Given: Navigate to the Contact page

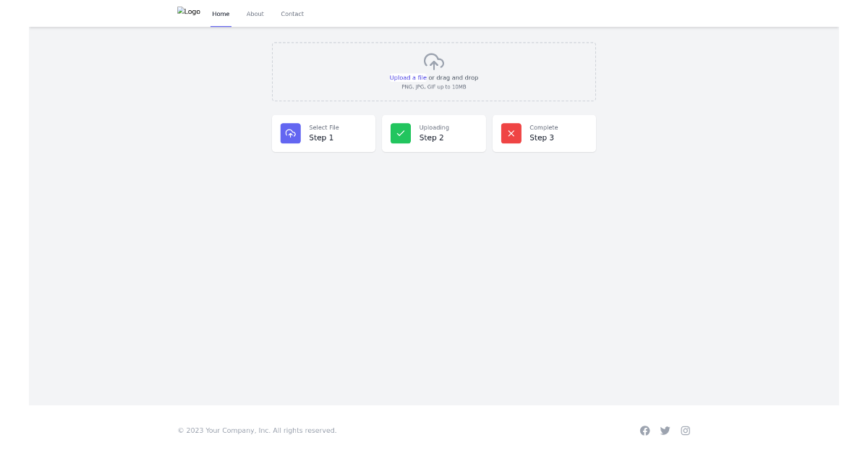Looking at the screenshot, I should [292, 13].
